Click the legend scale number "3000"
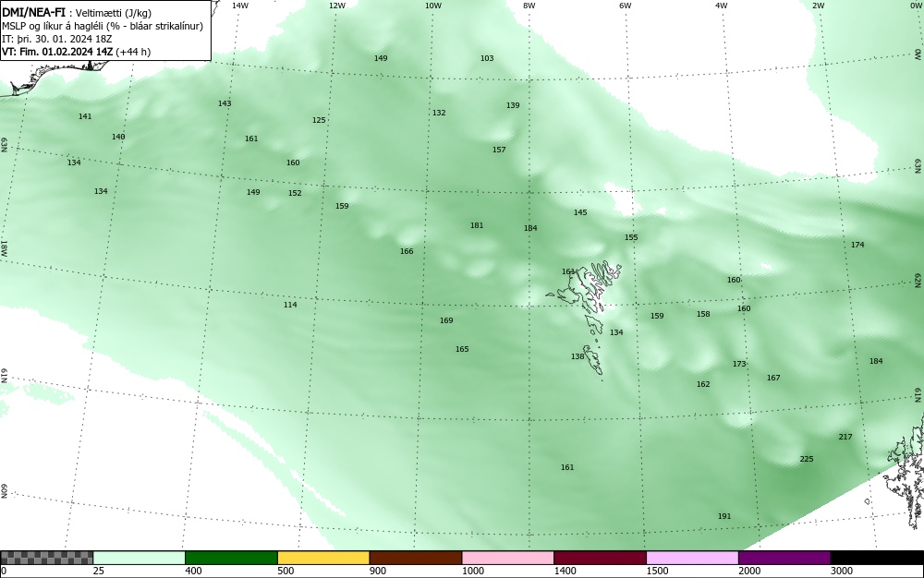Screen dimensions: 924x578 coord(842,571)
